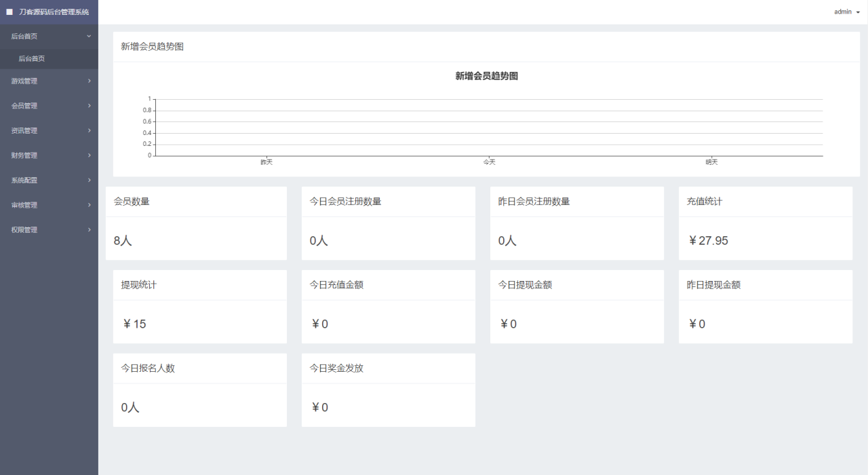Click the 今日报名人数 card
The height and width of the screenshot is (475, 868).
199,389
